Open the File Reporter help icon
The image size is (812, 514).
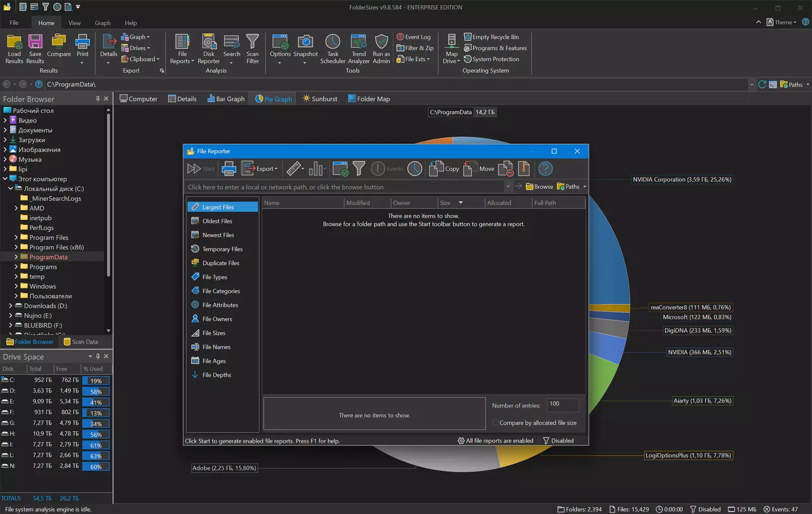tap(545, 169)
